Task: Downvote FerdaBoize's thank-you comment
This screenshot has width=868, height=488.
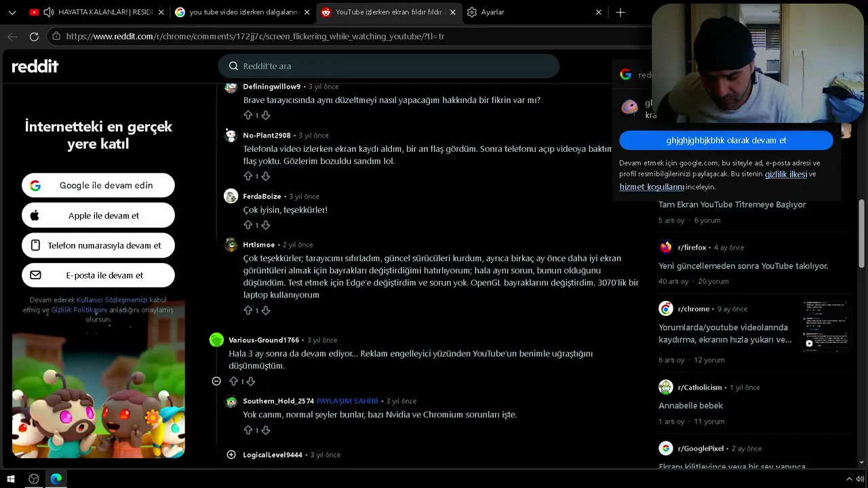Action: 266,225
